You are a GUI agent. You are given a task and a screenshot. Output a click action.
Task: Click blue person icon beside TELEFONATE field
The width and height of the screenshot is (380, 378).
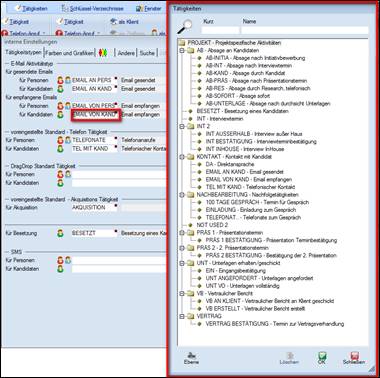68,140
